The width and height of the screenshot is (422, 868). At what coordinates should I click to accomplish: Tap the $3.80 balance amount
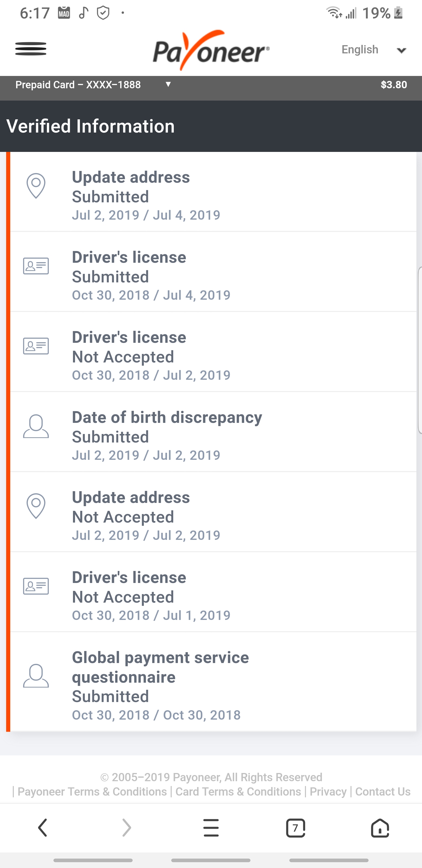click(x=393, y=84)
